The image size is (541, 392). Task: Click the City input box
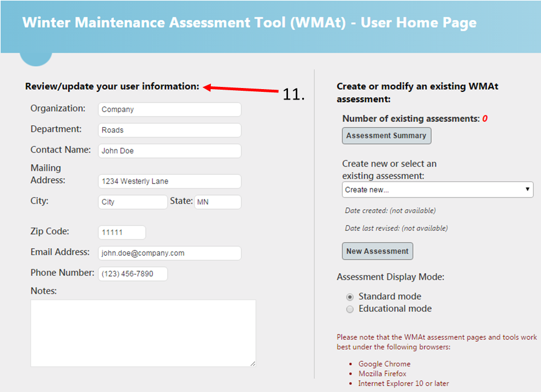(x=133, y=202)
